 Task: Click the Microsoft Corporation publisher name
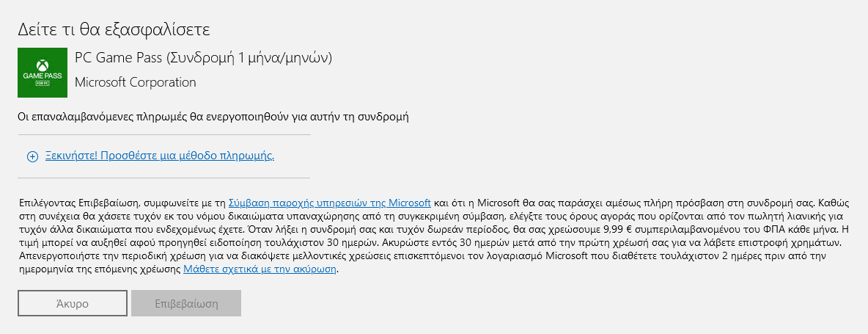(135, 82)
